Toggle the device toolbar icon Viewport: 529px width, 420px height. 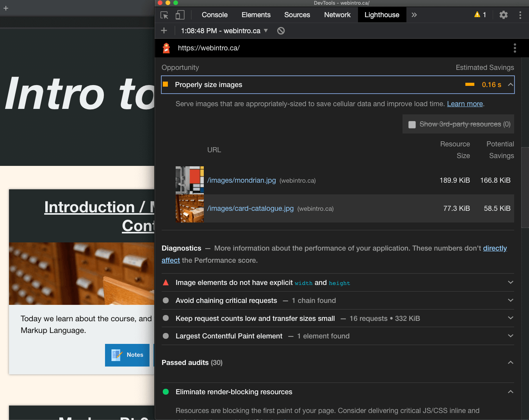click(180, 15)
